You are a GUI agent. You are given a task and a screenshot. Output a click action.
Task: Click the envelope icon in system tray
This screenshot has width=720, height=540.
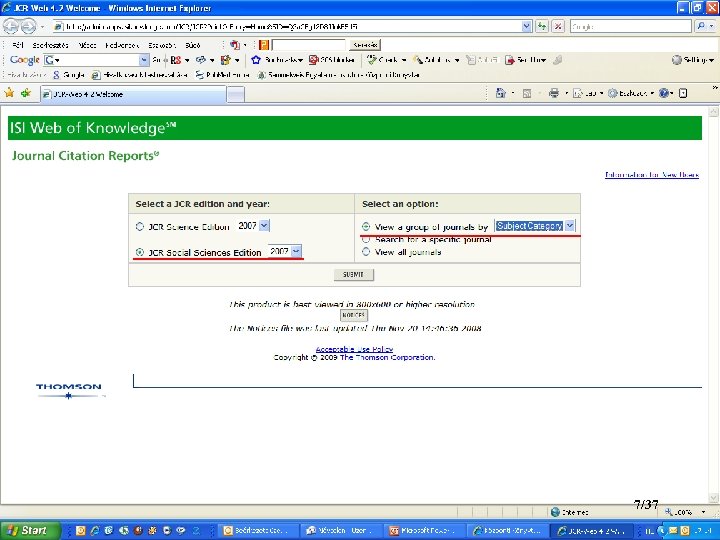click(673, 531)
